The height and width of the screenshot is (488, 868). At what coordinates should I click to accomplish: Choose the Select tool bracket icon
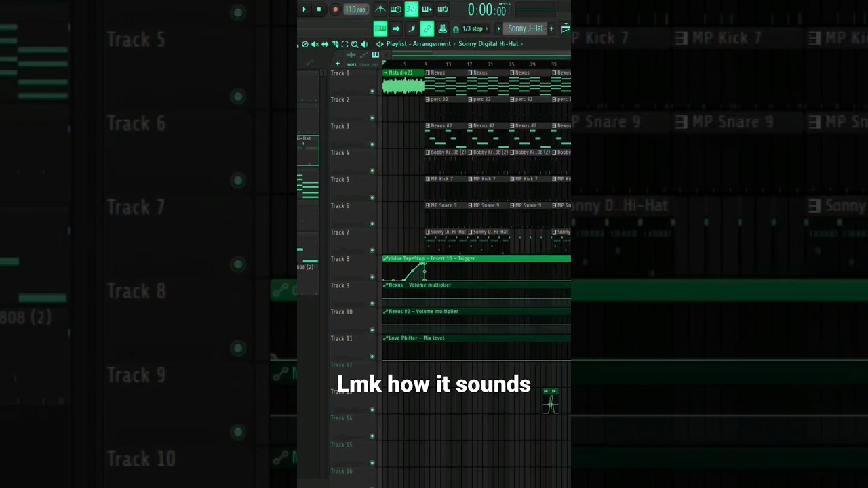(344, 44)
